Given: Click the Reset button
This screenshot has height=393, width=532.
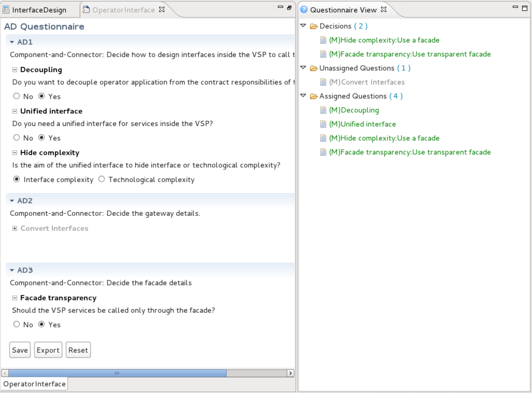Looking at the screenshot, I should click(78, 350).
